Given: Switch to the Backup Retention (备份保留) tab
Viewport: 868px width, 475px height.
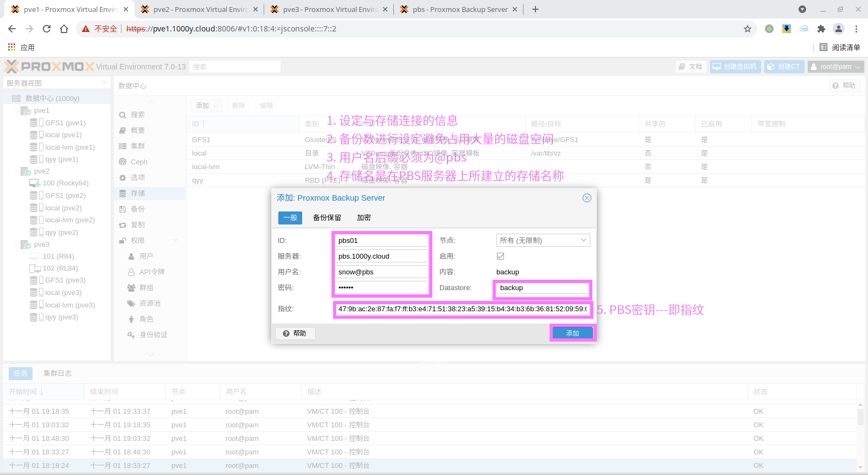Looking at the screenshot, I should (x=327, y=217).
